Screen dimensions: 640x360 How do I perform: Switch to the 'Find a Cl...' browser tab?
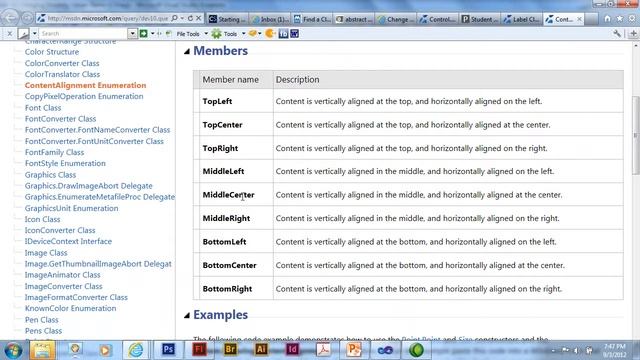(312, 19)
